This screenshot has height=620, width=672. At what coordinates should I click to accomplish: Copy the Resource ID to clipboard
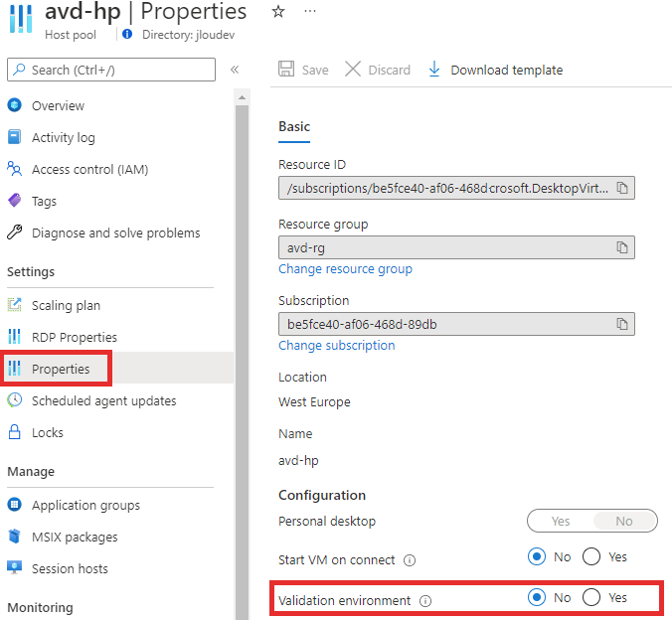coord(622,188)
